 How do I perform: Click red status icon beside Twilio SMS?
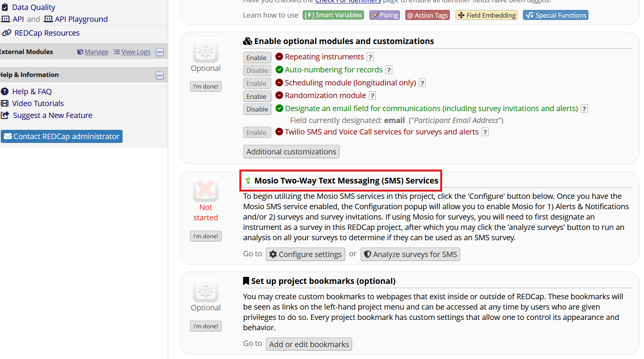279,132
